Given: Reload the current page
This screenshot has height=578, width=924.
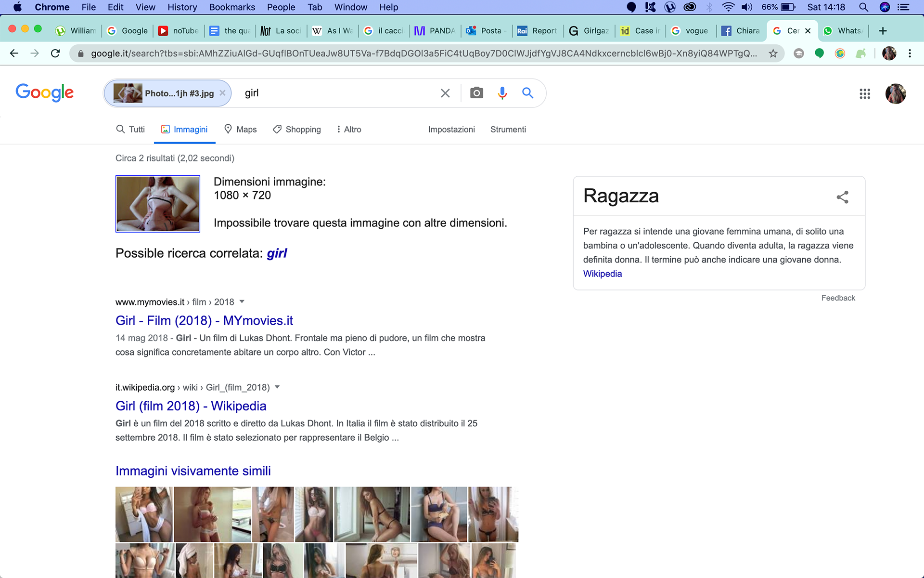Looking at the screenshot, I should [x=55, y=53].
